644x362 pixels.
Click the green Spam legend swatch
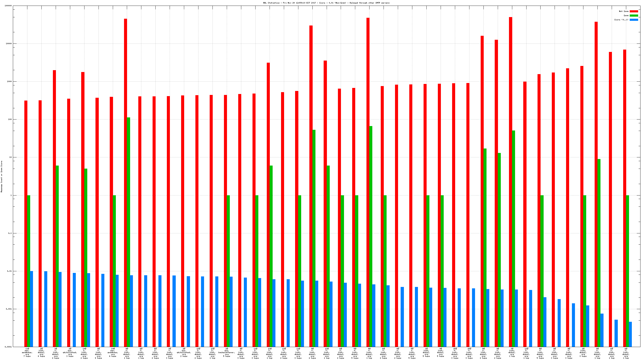point(633,15)
